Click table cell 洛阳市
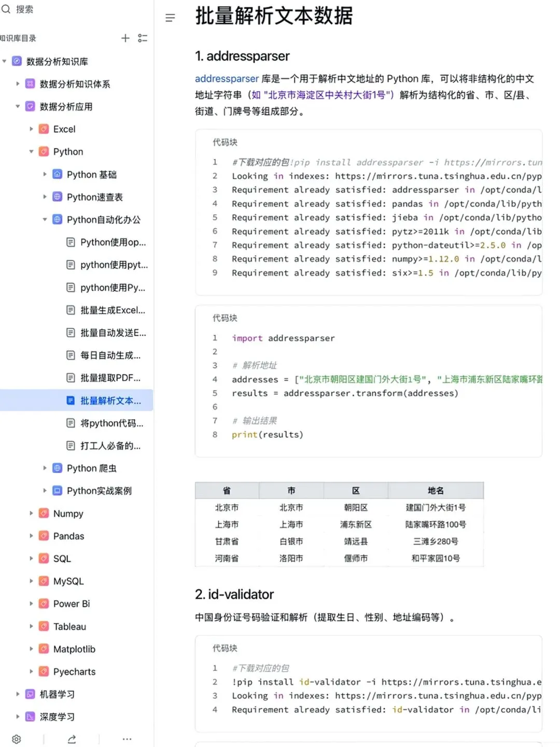Viewport: 560px width, 747px height. (x=291, y=558)
